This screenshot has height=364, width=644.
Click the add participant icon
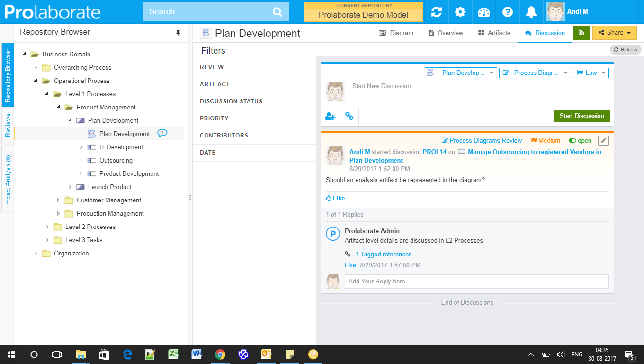tap(330, 116)
